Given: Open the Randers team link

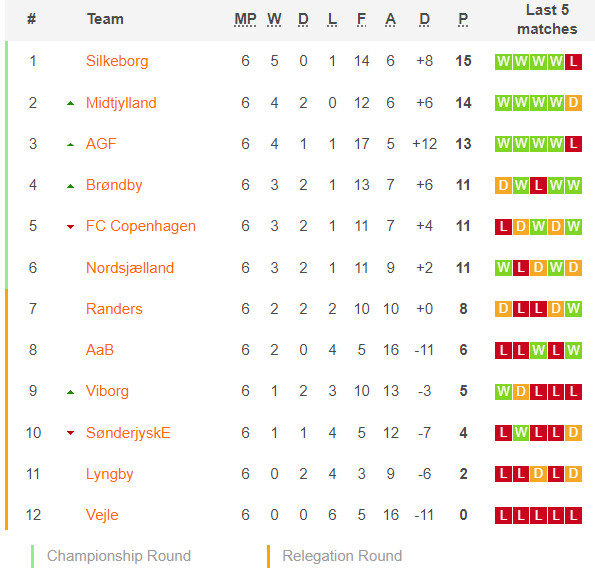Looking at the screenshot, I should [x=114, y=309].
